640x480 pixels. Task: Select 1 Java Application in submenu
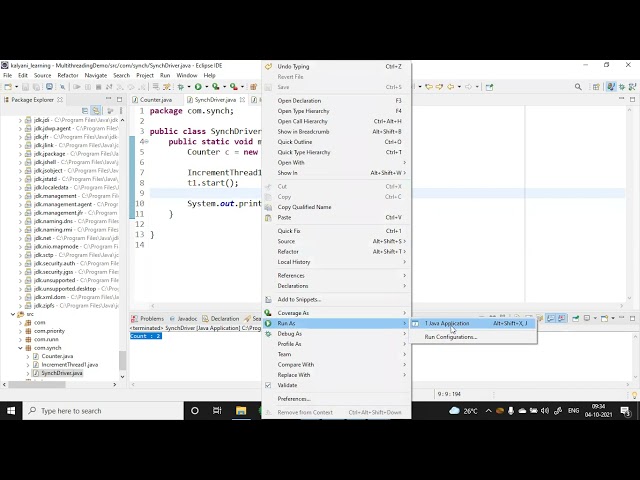[x=473, y=323]
